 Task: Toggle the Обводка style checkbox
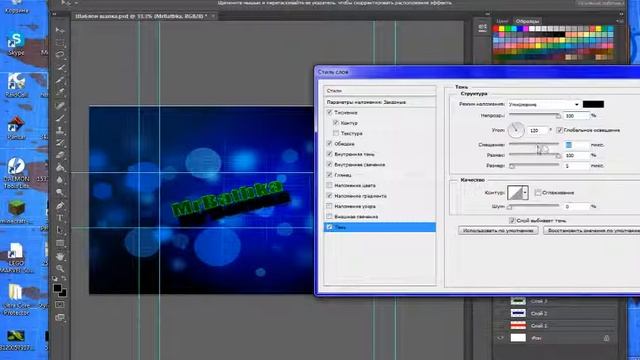point(329,144)
